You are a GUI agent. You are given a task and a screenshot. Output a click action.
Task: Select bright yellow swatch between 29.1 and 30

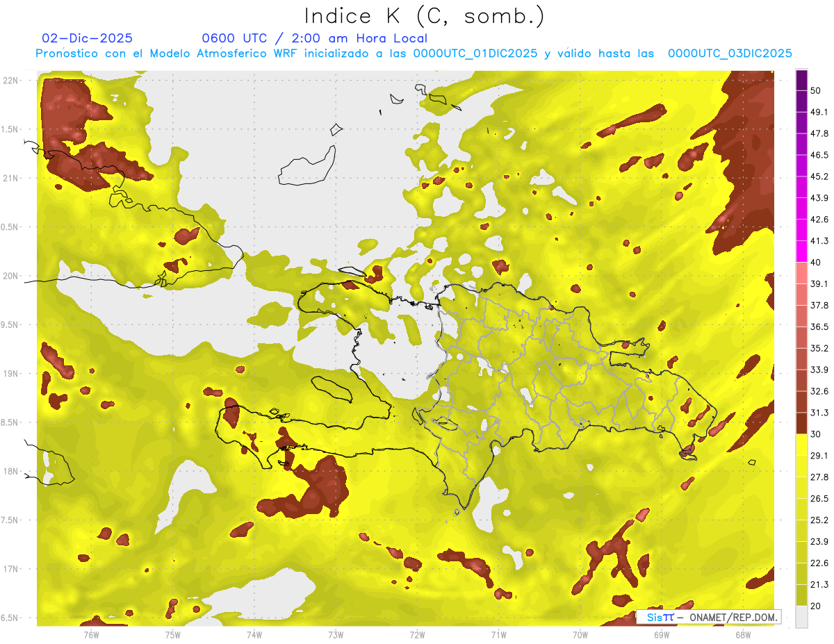pyautogui.click(x=801, y=445)
